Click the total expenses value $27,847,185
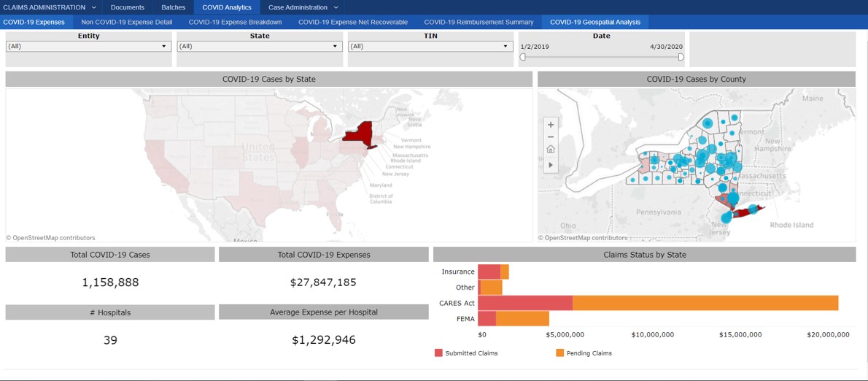This screenshot has width=868, height=381. click(323, 282)
